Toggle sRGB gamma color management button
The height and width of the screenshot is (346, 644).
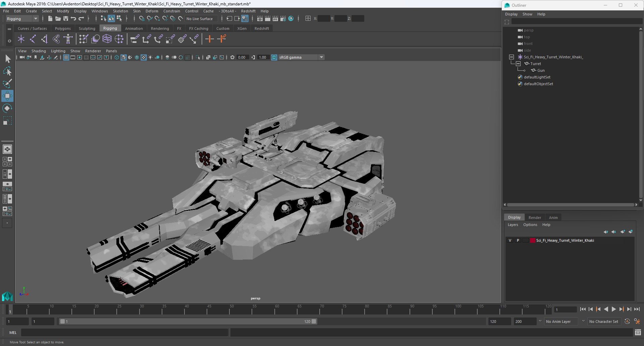click(274, 57)
